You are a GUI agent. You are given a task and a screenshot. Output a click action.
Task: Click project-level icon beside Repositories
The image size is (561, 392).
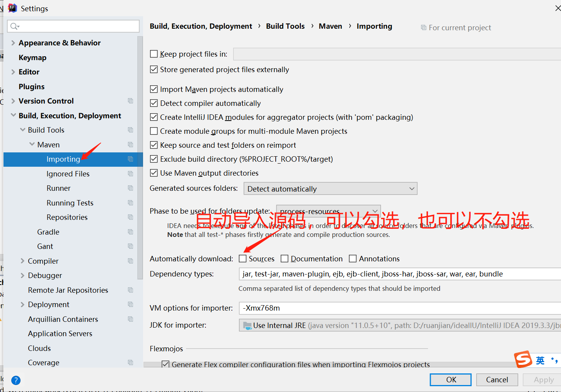click(x=130, y=217)
